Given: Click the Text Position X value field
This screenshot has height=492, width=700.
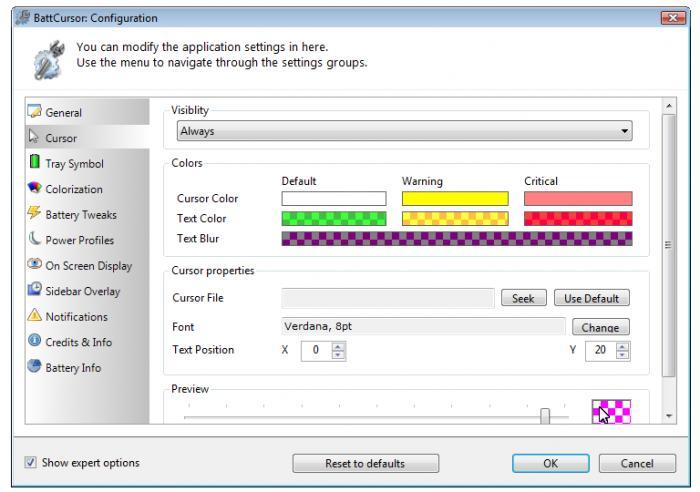Looking at the screenshot, I should pyautogui.click(x=316, y=350).
